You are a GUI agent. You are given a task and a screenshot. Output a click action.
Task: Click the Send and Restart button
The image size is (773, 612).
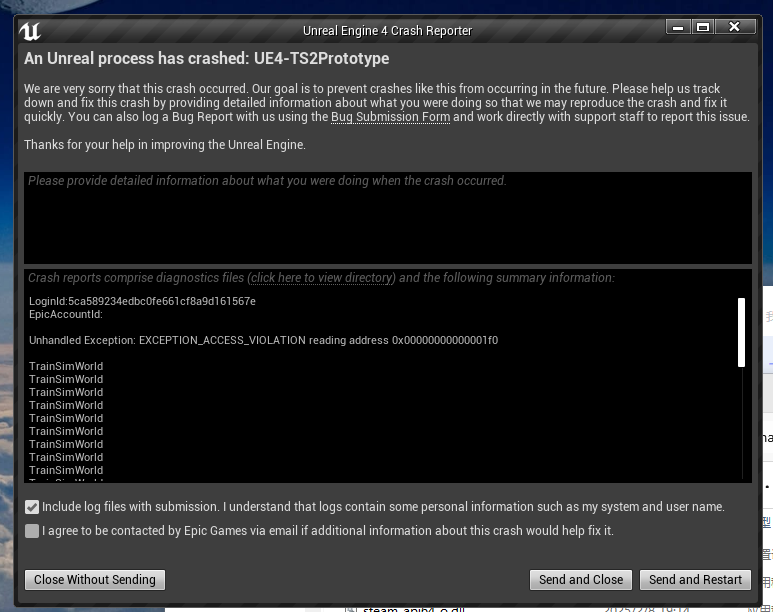click(x=695, y=580)
